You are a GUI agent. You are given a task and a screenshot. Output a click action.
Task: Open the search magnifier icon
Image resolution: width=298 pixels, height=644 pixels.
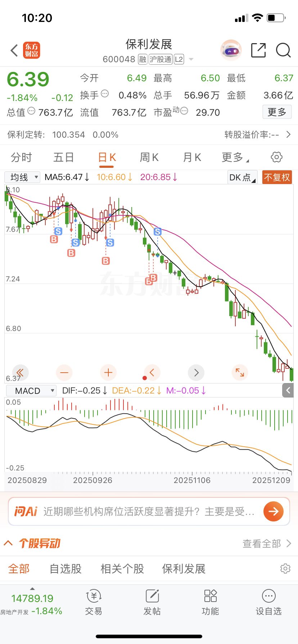pyautogui.click(x=283, y=50)
